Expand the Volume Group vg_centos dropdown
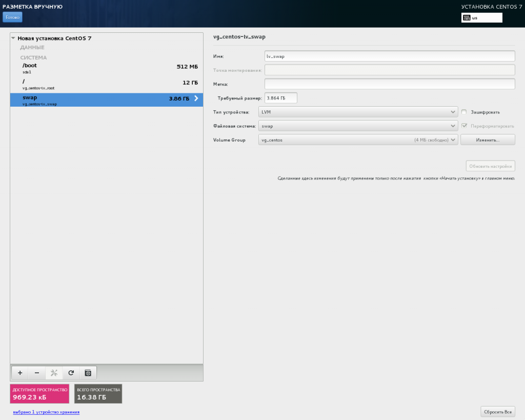 coord(358,139)
